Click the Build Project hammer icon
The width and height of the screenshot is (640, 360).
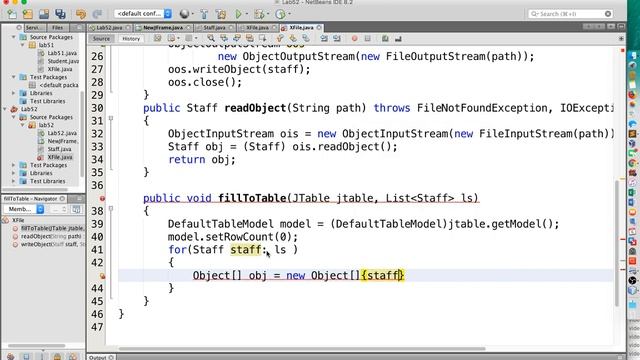tap(204, 14)
